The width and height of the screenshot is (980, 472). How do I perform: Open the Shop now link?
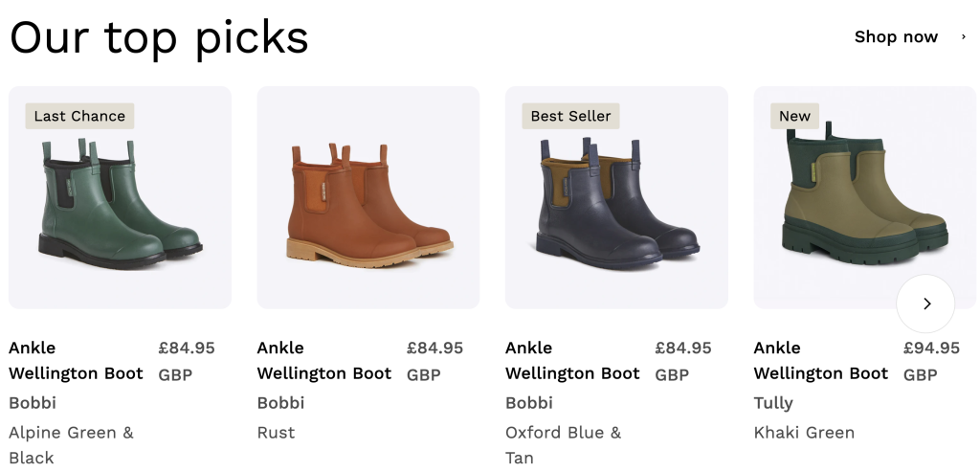click(896, 37)
